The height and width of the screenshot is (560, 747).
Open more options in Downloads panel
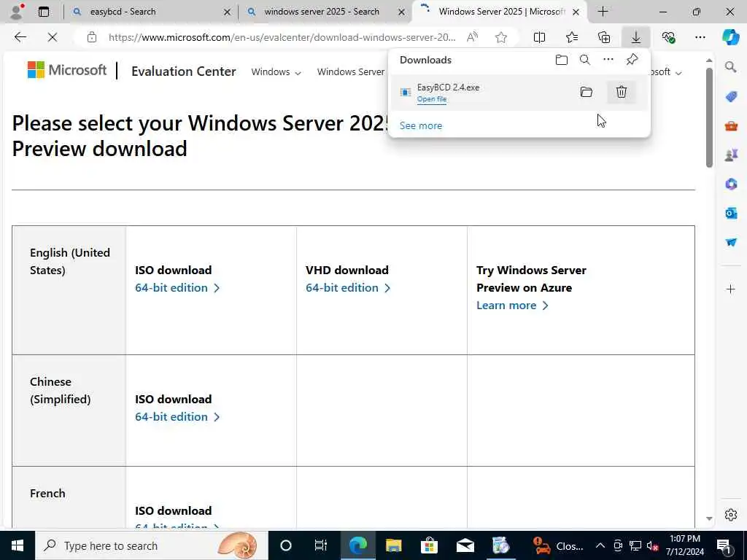pos(608,60)
